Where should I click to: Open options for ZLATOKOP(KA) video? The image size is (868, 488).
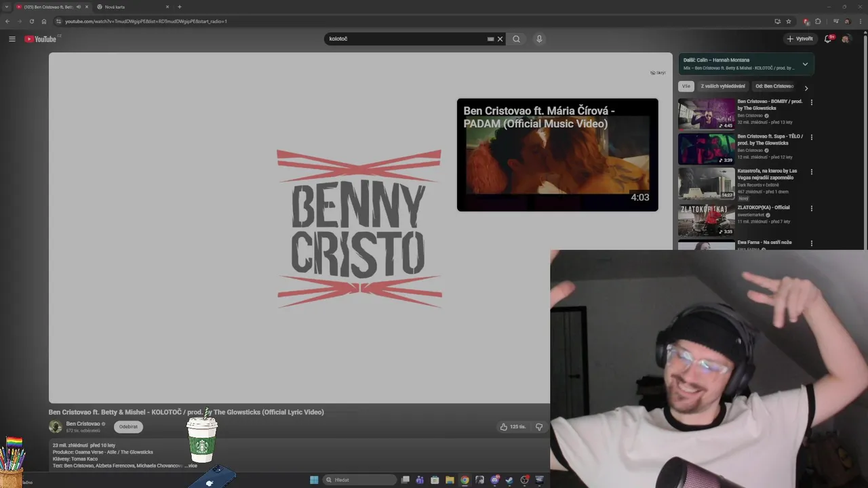click(811, 208)
